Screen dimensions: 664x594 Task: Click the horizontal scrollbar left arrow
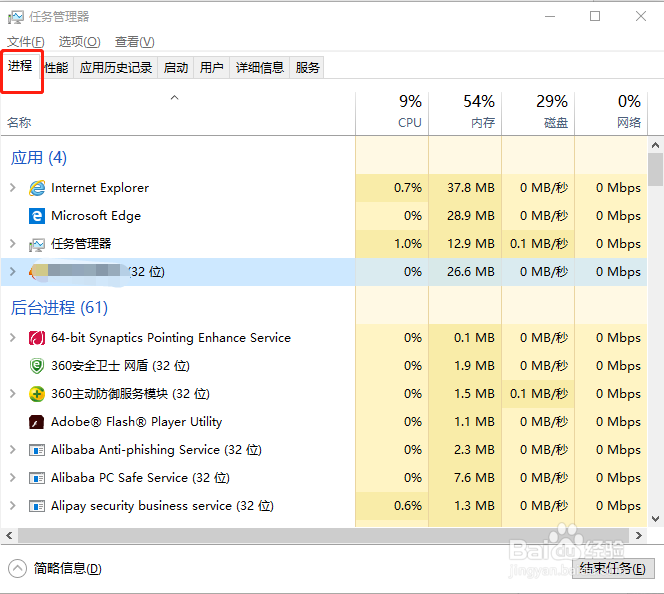point(9,536)
